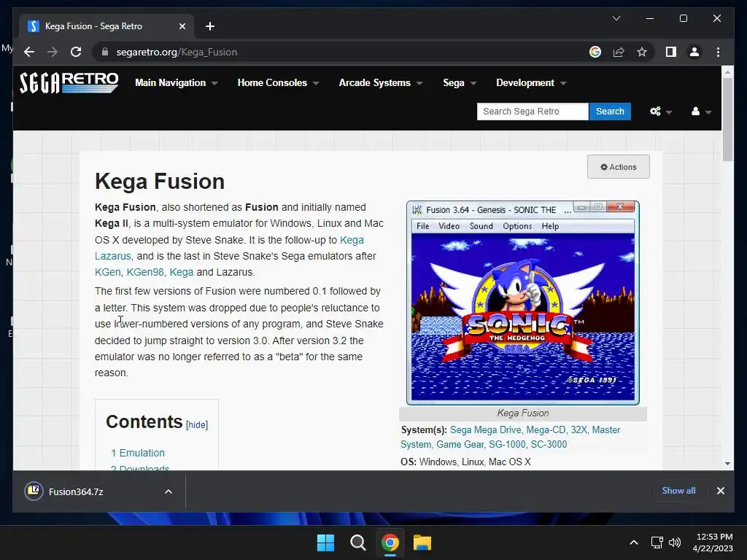Open the Sega Mega Drive system link
The image size is (747, 560).
coord(485,430)
